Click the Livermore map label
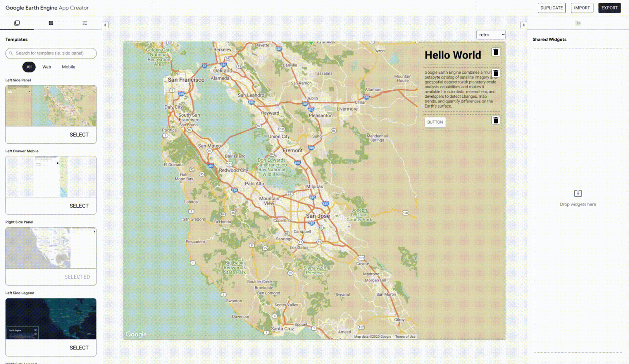Image resolution: width=629 pixels, height=364 pixels. click(x=347, y=109)
